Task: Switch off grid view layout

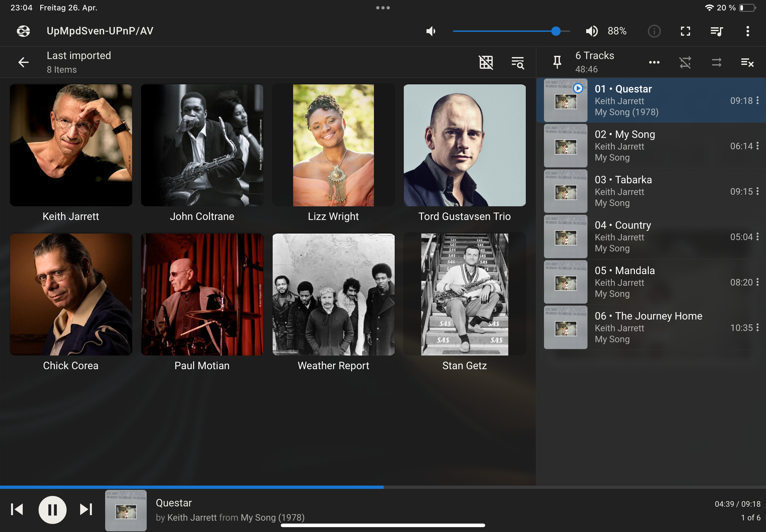Action: pyautogui.click(x=486, y=62)
